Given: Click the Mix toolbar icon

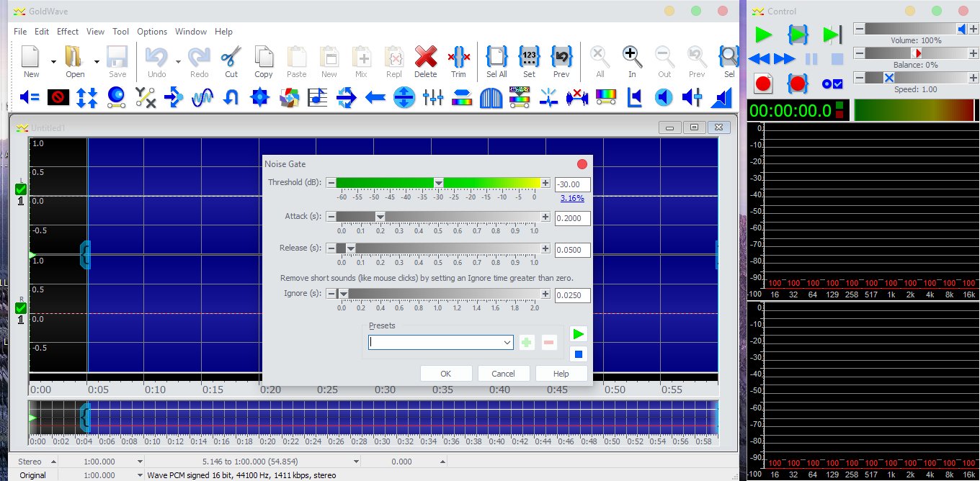Looking at the screenshot, I should point(361,62).
